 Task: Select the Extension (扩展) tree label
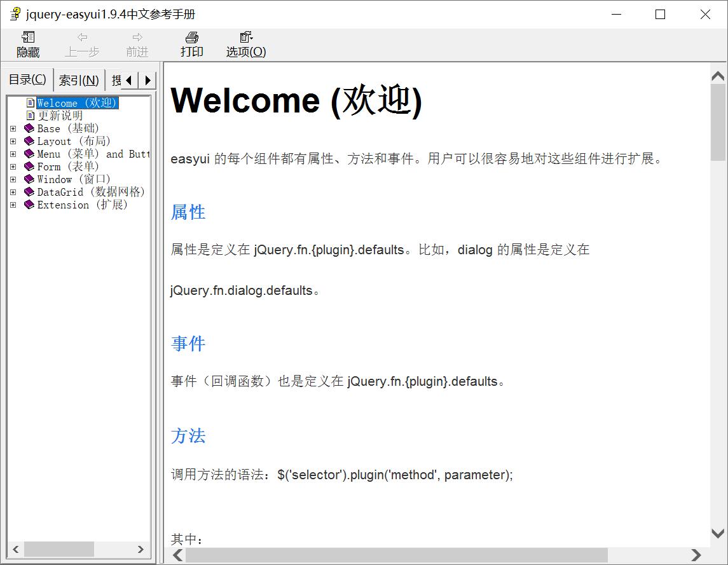click(x=82, y=205)
